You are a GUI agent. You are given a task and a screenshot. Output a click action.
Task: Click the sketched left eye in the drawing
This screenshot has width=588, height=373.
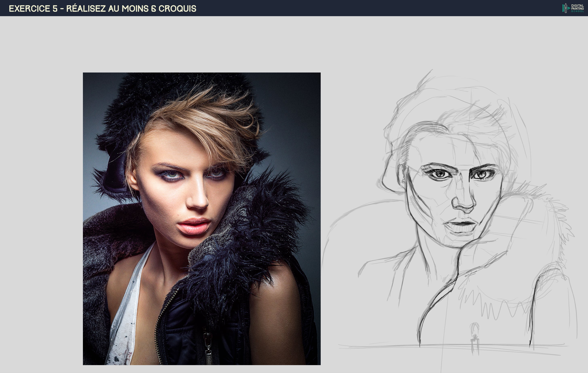coord(440,174)
